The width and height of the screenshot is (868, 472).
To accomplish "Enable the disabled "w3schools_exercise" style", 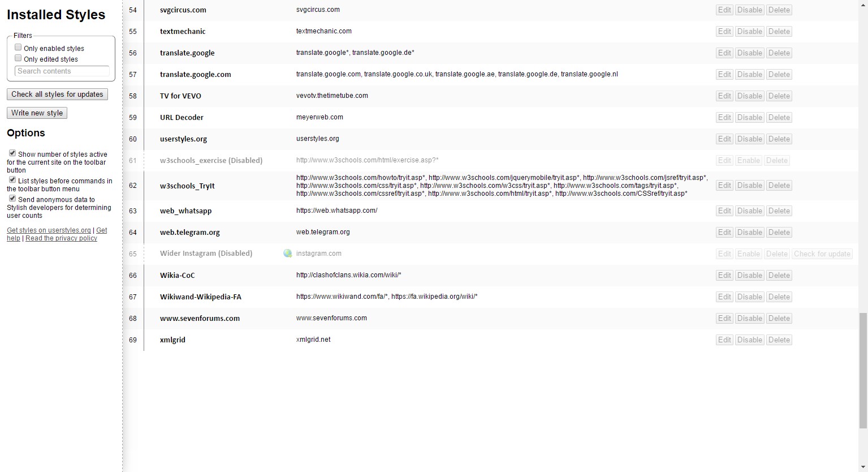I will pos(748,160).
